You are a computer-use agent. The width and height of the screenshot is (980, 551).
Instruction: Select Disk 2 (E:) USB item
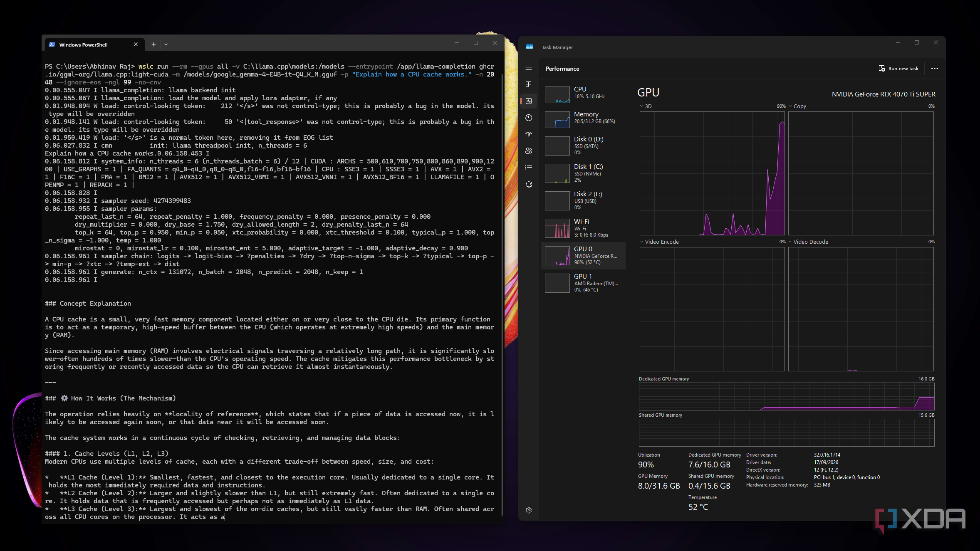click(x=583, y=200)
